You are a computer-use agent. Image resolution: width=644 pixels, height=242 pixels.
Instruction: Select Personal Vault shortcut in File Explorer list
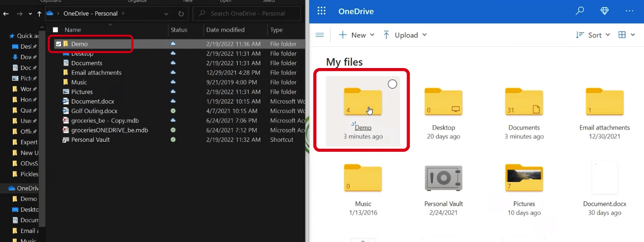tap(90, 140)
